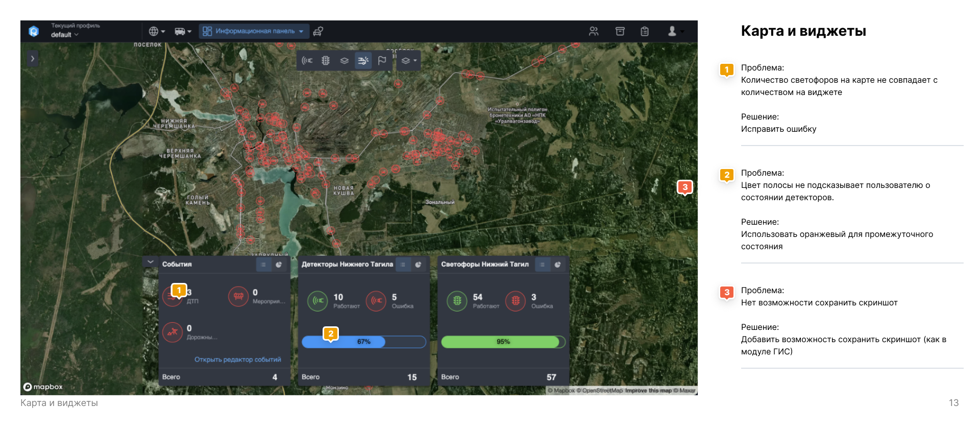Click total '57' in traffic lights widget

click(x=551, y=377)
